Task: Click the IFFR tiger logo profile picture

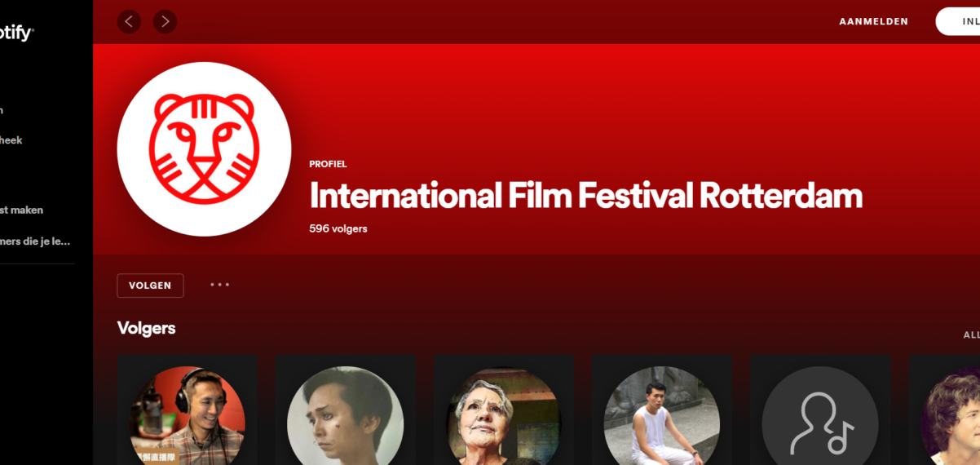Action: (x=204, y=148)
